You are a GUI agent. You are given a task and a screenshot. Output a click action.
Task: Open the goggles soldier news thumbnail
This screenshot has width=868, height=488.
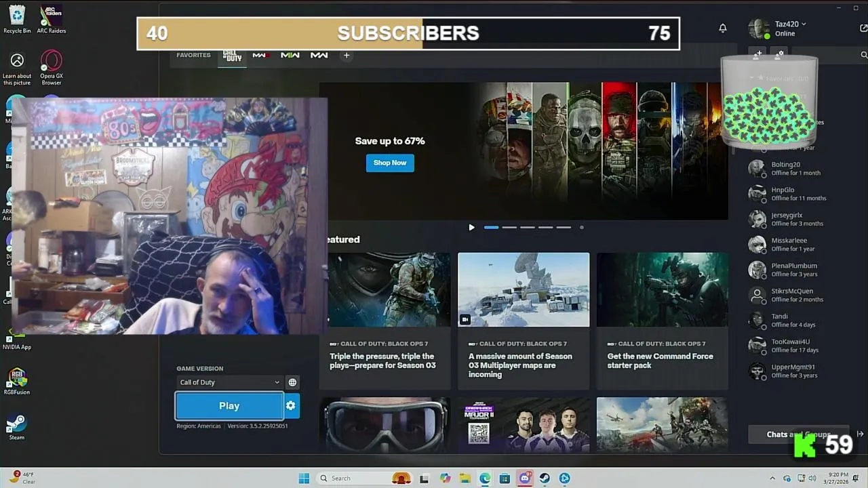click(x=384, y=425)
